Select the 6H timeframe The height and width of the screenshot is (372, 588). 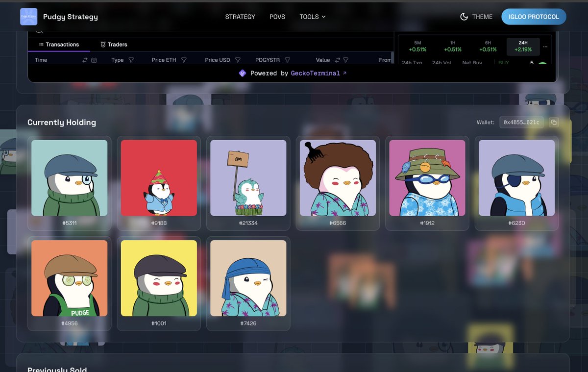(x=488, y=46)
